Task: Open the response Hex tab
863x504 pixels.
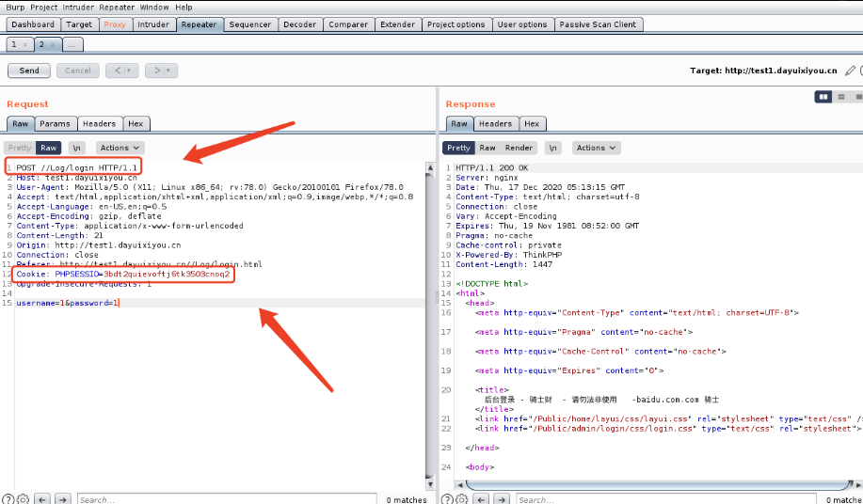Action: (x=532, y=124)
